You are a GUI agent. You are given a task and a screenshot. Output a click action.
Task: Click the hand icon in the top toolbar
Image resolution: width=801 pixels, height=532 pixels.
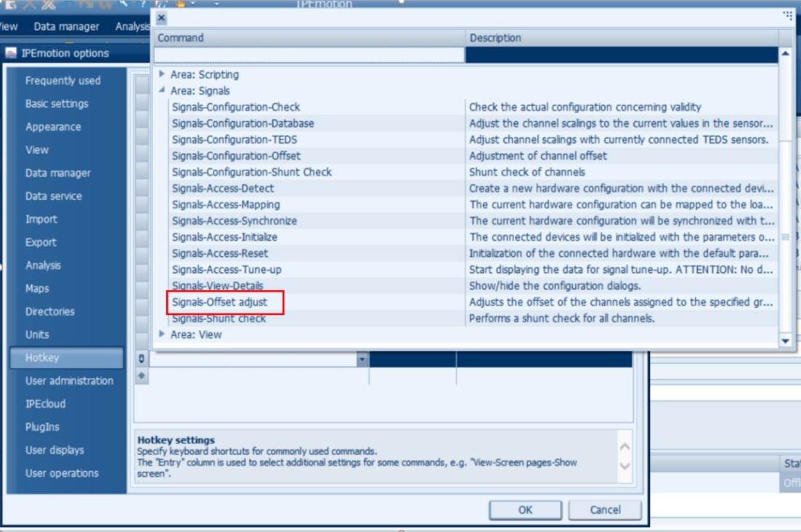pyautogui.click(x=180, y=4)
